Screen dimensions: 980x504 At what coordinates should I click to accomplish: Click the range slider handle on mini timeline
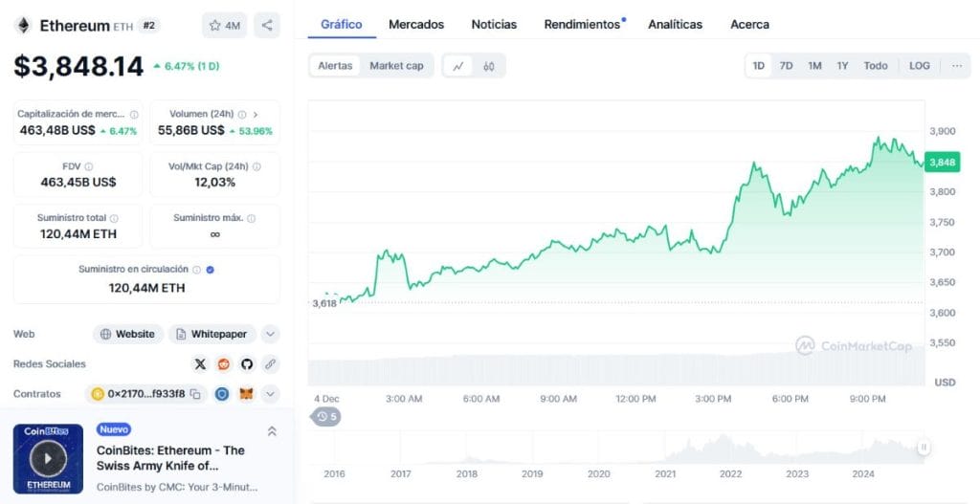point(924,447)
